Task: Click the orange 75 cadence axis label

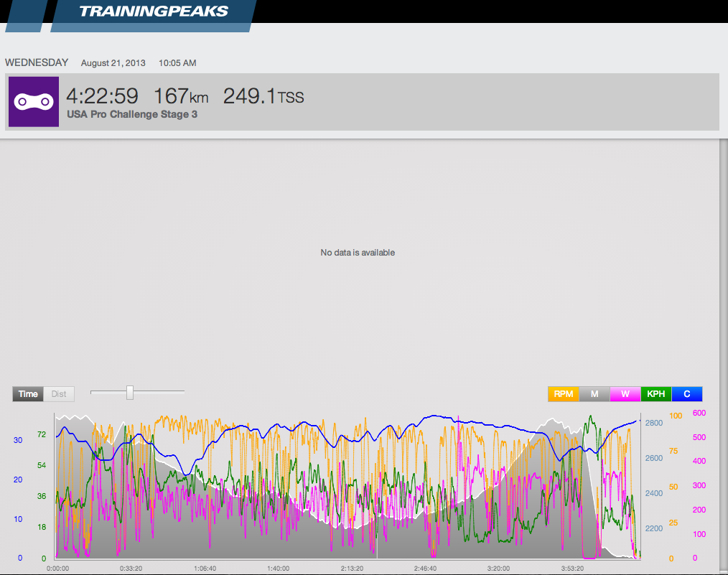Action: coord(673,451)
